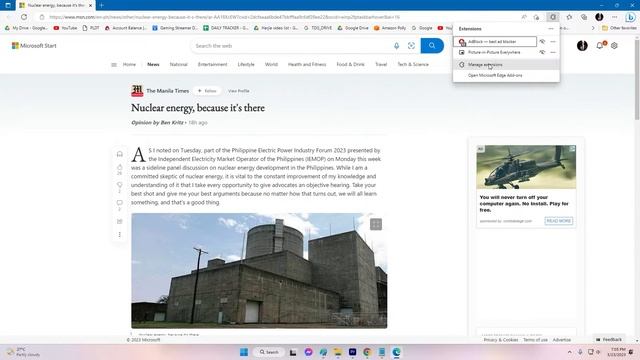The width and height of the screenshot is (640, 360).
Task: Click the comment icon beside article
Action: pos(120,203)
